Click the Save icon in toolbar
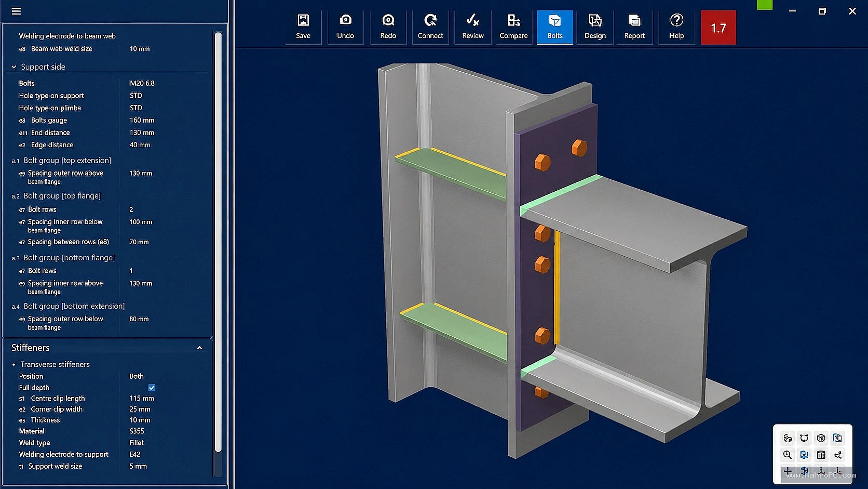868x489 pixels. tap(303, 27)
